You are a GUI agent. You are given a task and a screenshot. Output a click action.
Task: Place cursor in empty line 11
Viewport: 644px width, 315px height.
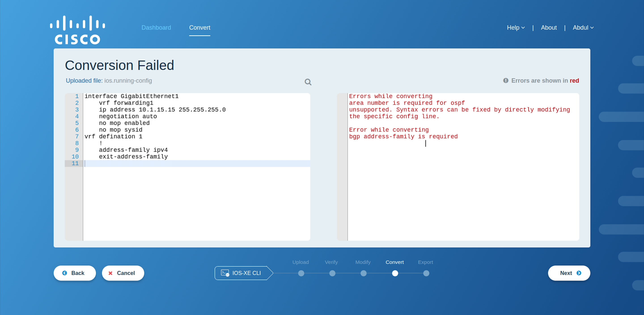(x=197, y=164)
